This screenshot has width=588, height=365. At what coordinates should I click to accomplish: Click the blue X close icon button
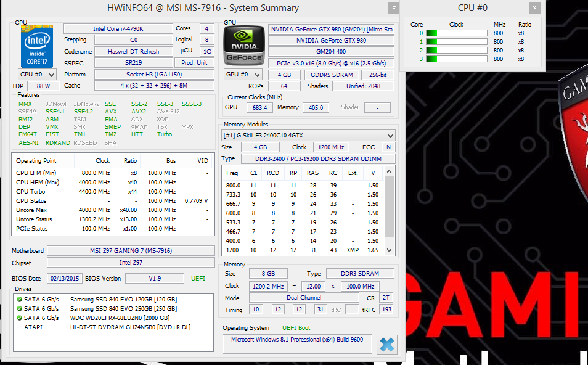pyautogui.click(x=386, y=345)
